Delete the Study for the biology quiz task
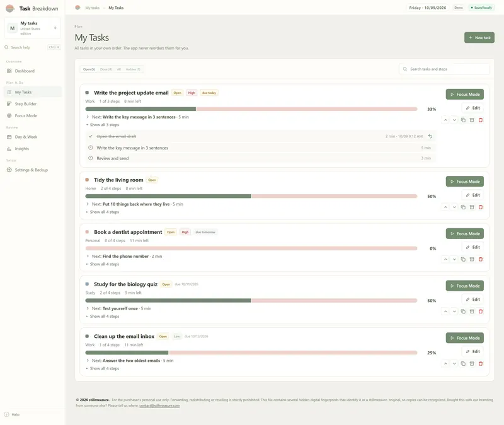The height and width of the screenshot is (425, 504). (x=481, y=311)
